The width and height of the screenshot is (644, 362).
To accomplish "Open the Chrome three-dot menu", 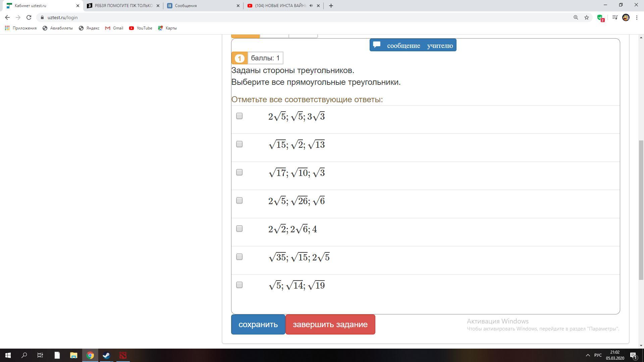I will click(x=637, y=17).
